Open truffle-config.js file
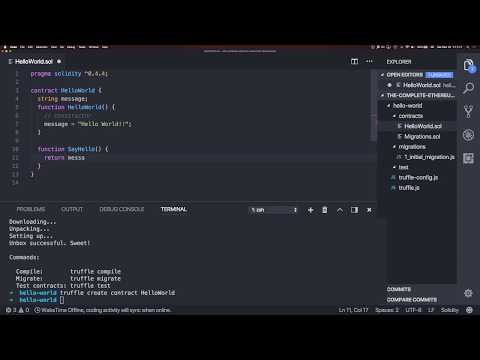 tap(418, 178)
